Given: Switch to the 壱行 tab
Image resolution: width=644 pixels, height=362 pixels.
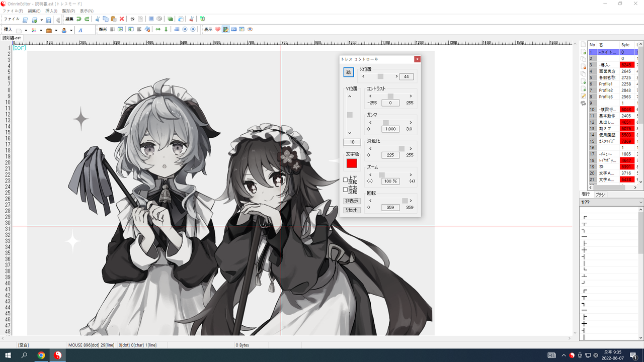Looking at the screenshot, I should tap(586, 195).
